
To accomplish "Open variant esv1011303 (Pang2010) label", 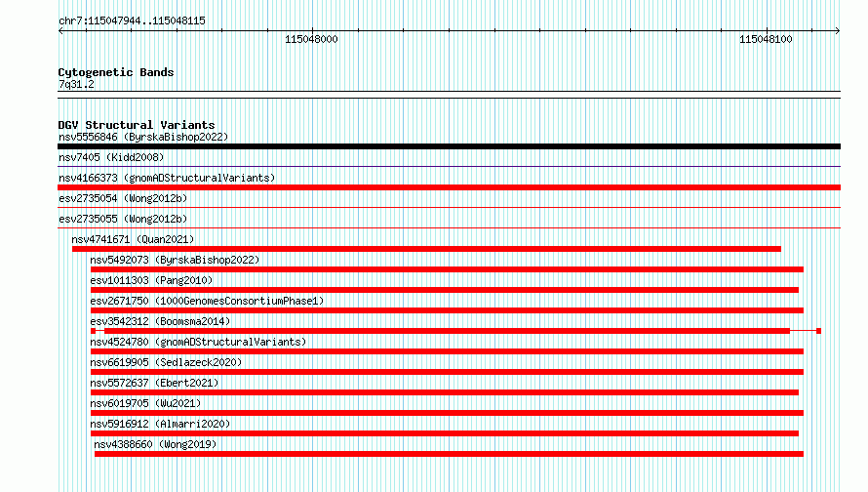I will tap(151, 280).
